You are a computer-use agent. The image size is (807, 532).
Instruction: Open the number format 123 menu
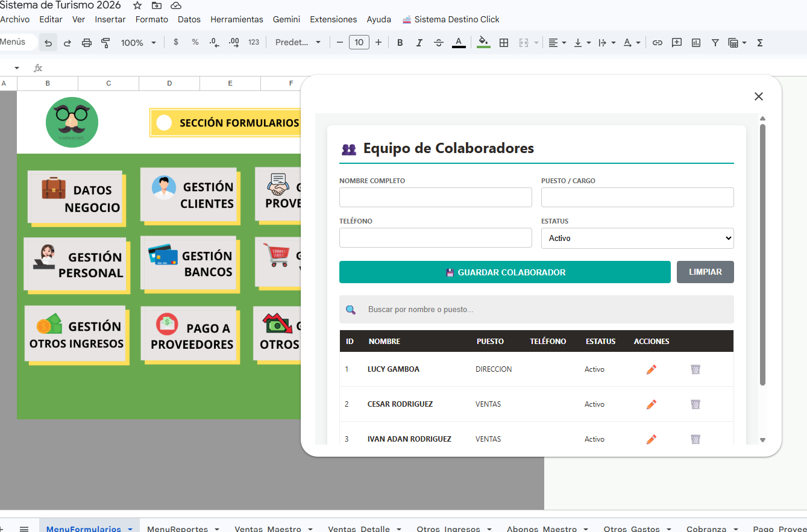pos(254,42)
